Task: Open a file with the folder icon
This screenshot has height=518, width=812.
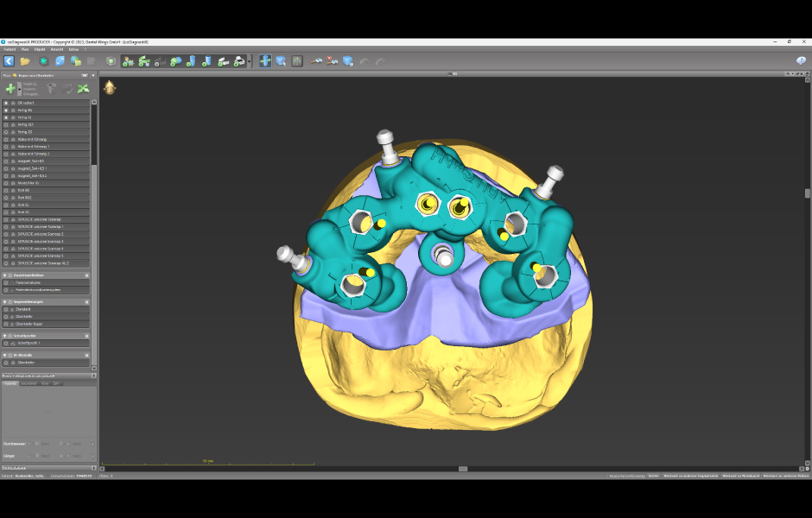Action: [x=25, y=61]
